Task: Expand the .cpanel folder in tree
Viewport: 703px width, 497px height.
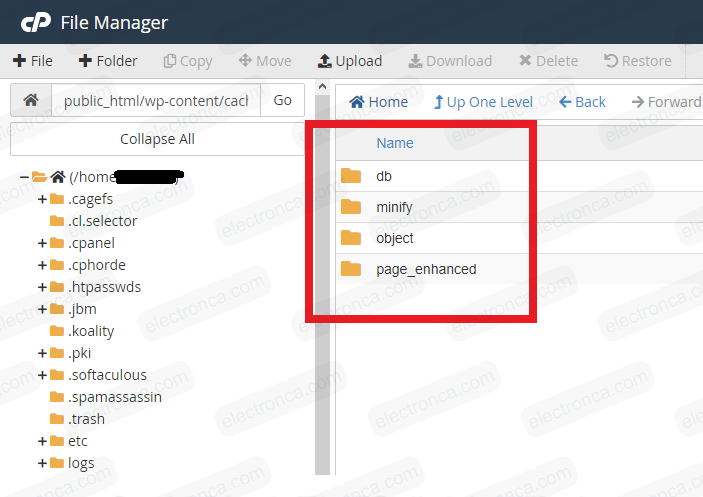Action: pos(42,243)
